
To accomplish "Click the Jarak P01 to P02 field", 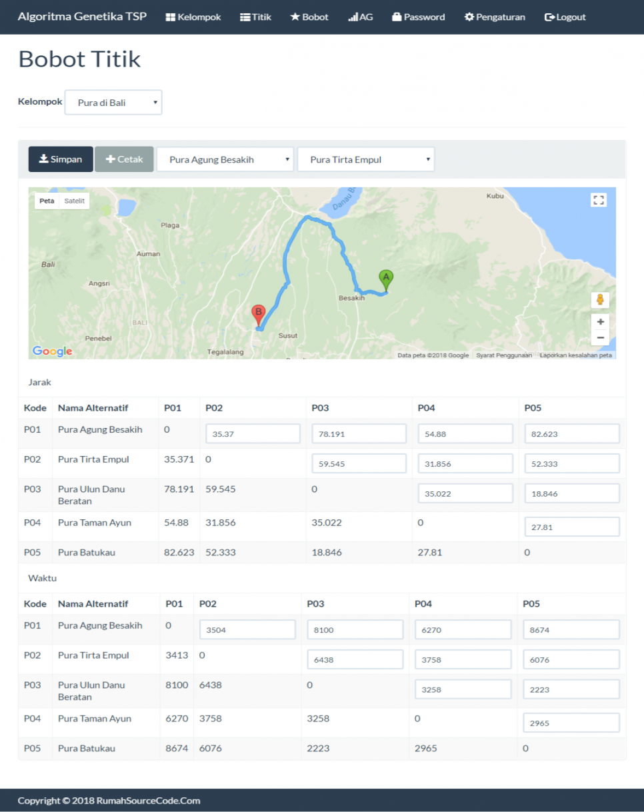I will point(253,434).
